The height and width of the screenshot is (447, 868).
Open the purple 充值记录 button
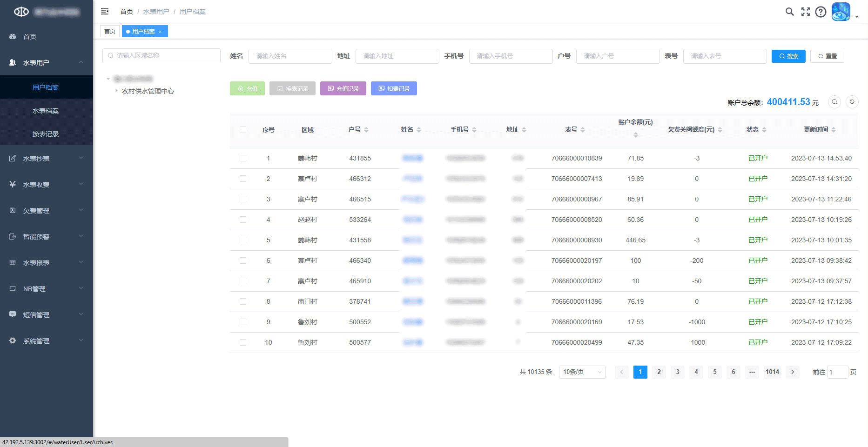tap(343, 88)
